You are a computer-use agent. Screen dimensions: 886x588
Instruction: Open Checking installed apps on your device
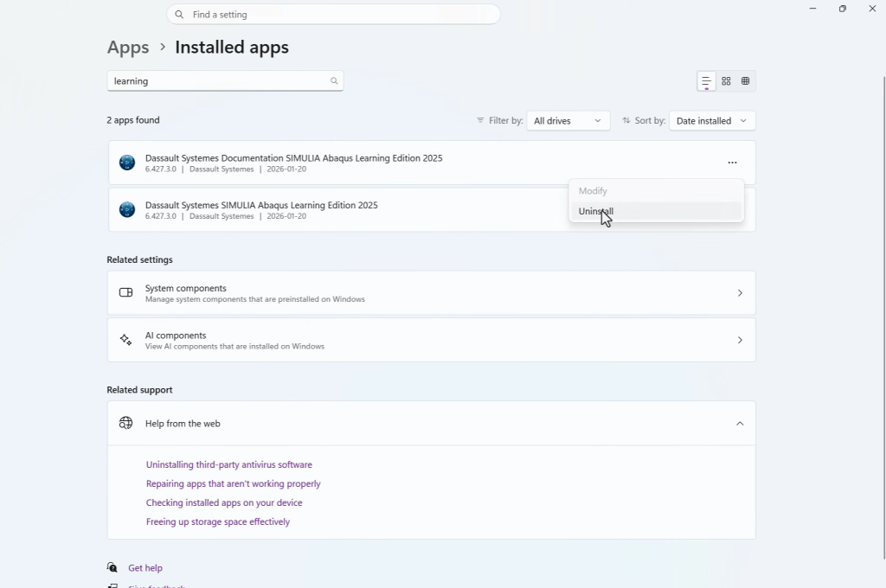(224, 502)
